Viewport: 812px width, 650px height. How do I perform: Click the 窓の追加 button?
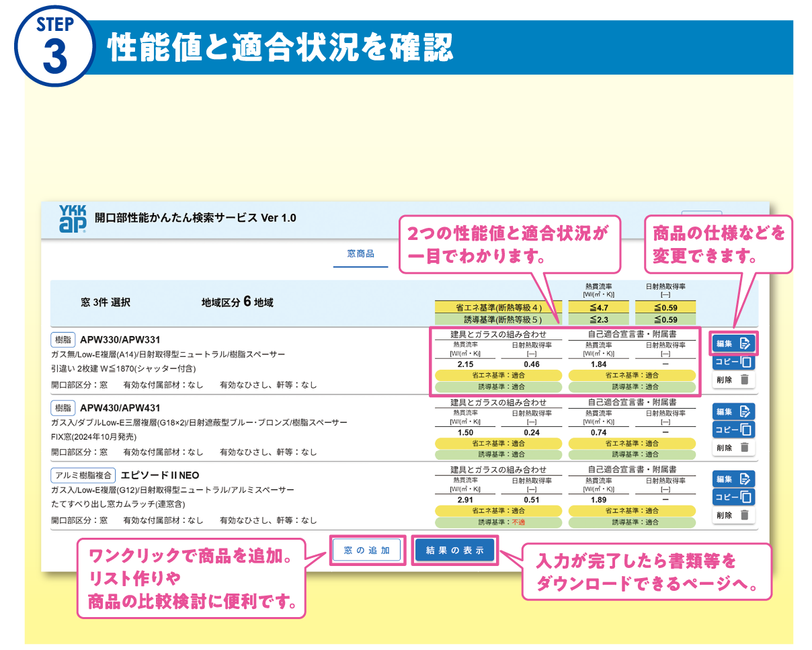click(367, 549)
